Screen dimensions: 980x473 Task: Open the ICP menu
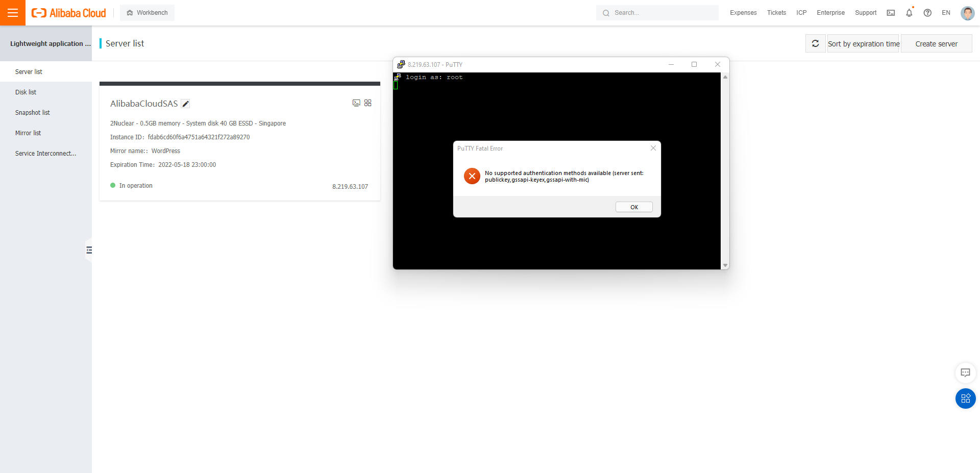click(x=801, y=13)
